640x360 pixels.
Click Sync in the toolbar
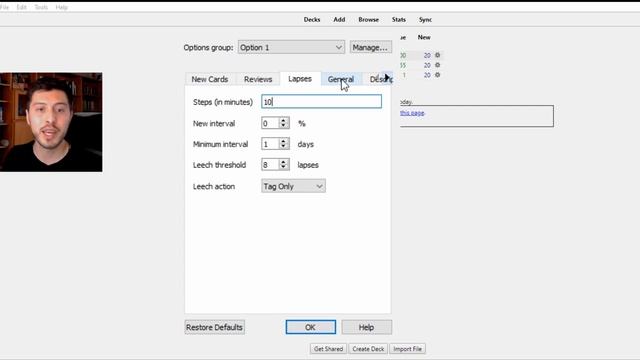(425, 20)
